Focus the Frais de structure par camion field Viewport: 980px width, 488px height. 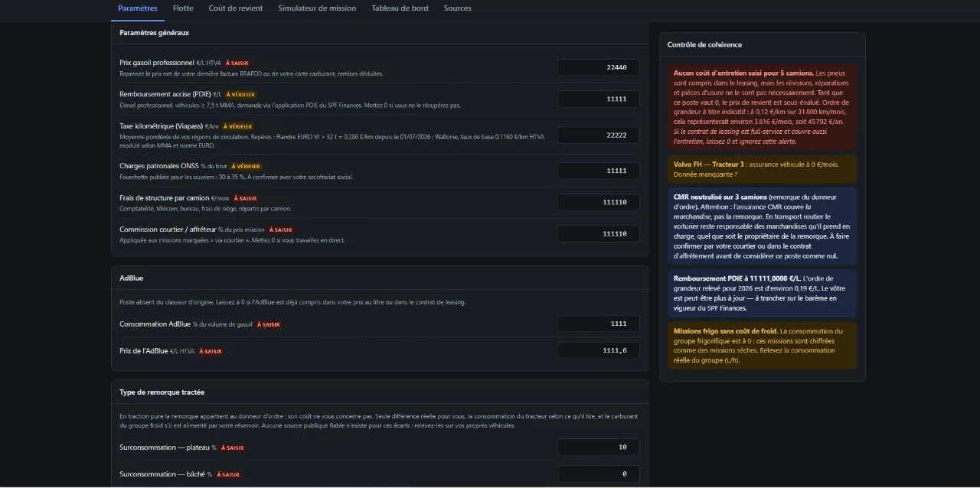[x=599, y=202]
